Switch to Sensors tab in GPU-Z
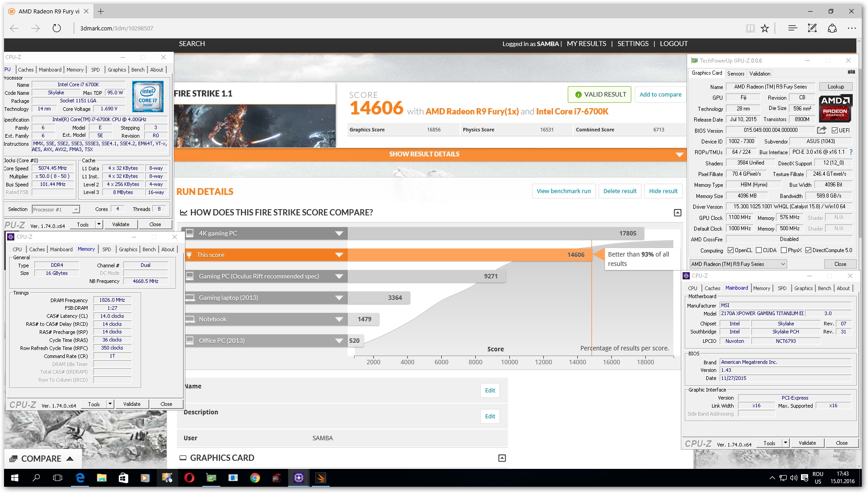This screenshot has width=868, height=493. (736, 74)
